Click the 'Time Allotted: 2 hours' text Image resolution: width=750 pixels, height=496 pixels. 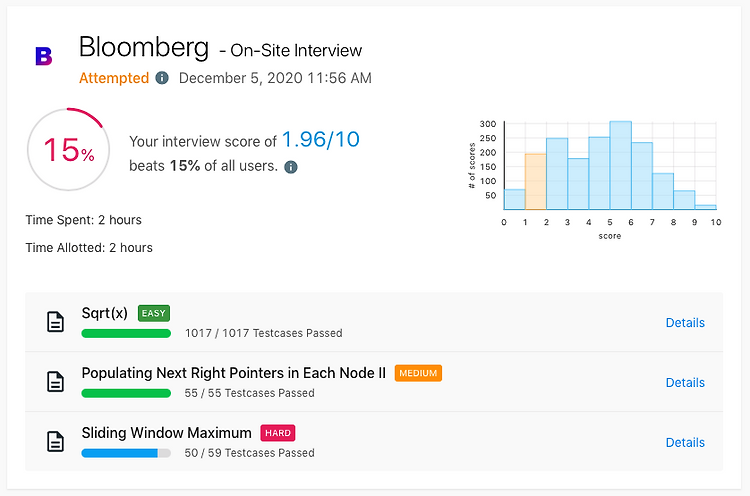pos(89,248)
